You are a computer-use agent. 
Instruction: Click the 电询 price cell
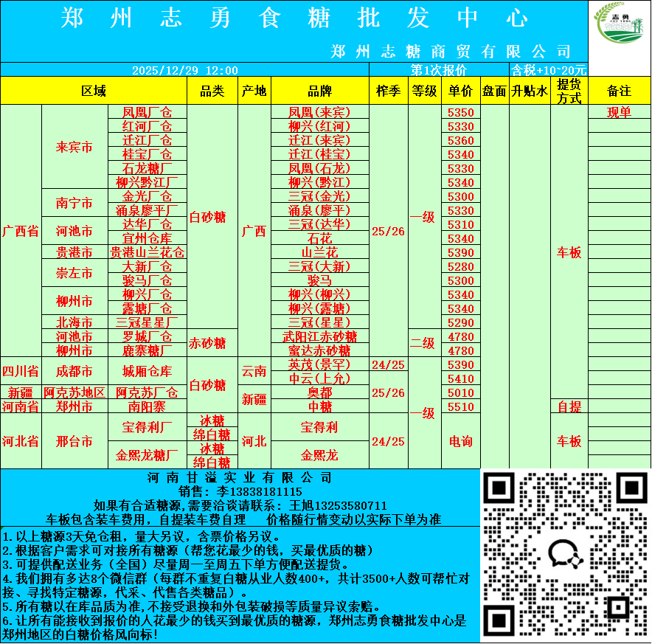[x=461, y=441]
